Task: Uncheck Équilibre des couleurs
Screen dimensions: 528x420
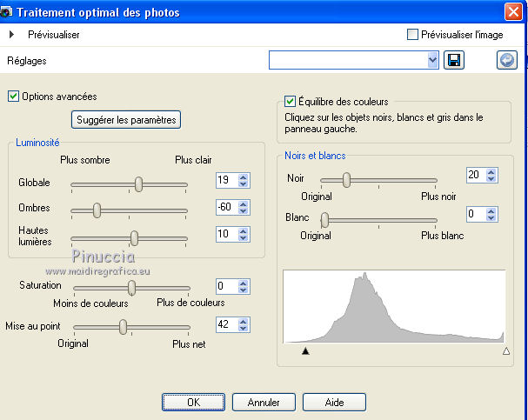Action: (x=291, y=102)
